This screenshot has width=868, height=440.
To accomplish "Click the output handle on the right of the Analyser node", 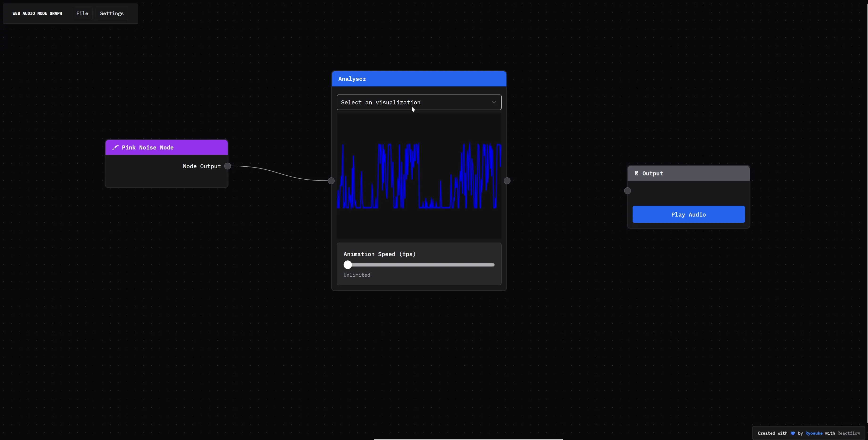I will (x=507, y=181).
